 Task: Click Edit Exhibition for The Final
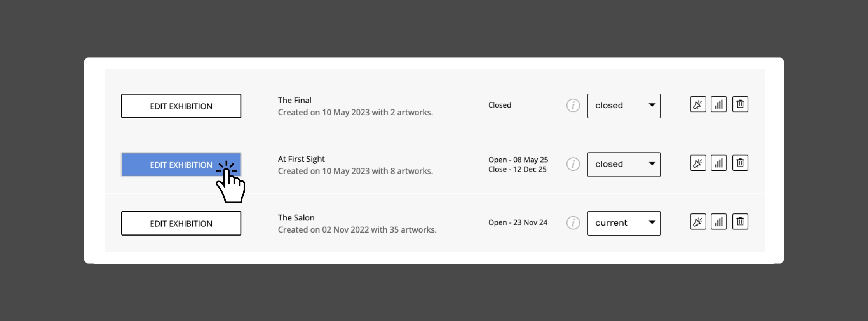(x=181, y=106)
